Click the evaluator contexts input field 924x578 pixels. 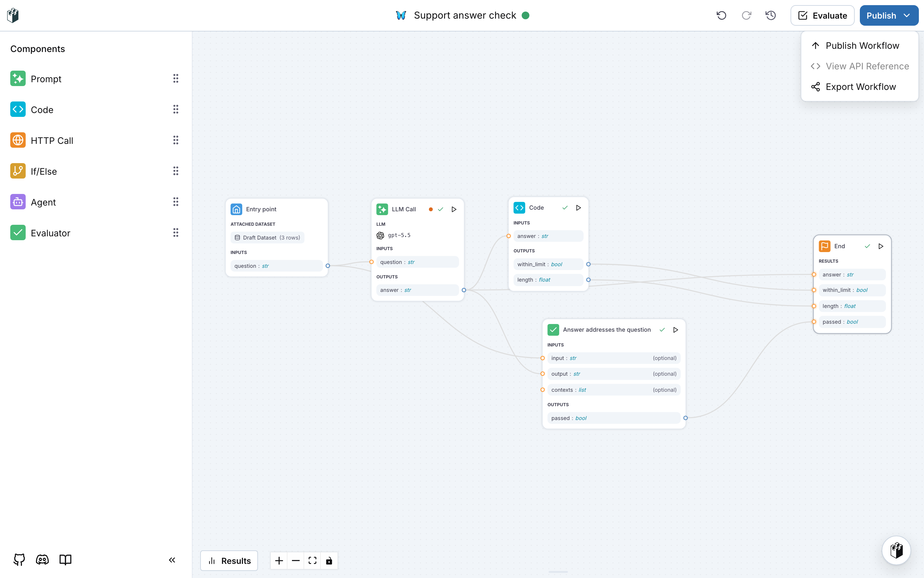[x=614, y=390]
